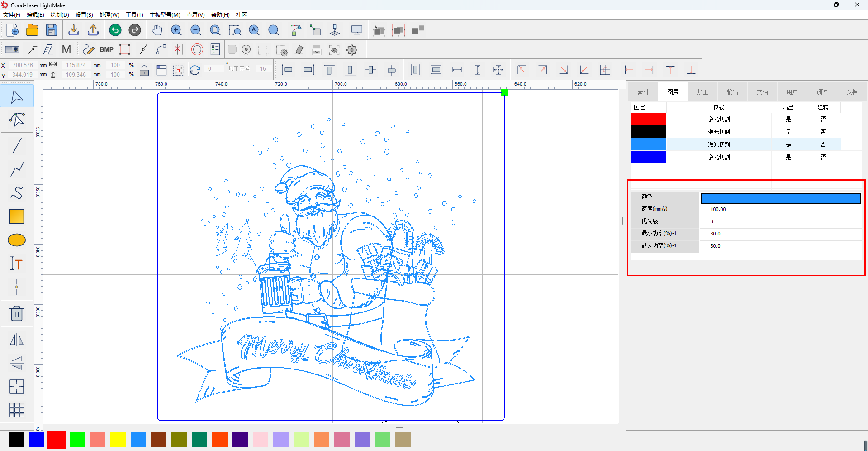The image size is (868, 451).
Task: Open the 工具(T) menu
Action: pos(134,15)
